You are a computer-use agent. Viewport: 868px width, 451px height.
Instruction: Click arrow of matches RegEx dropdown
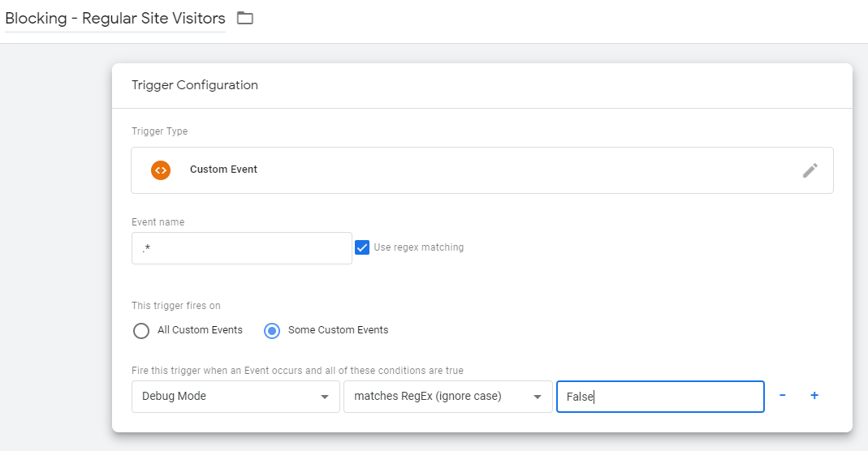[x=537, y=397]
